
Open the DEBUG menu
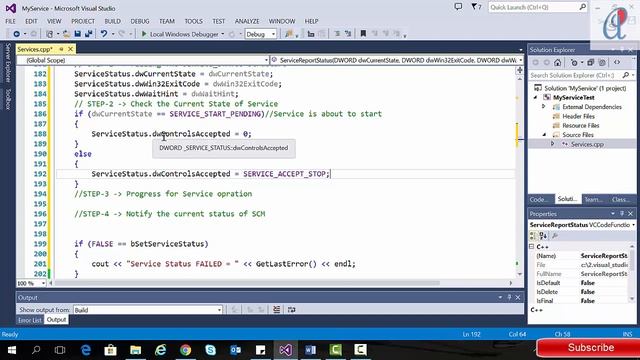pyautogui.click(x=140, y=21)
